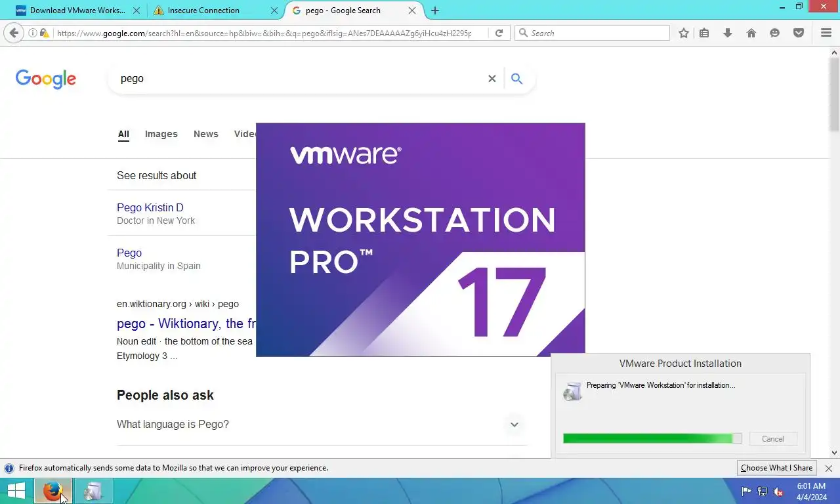840x504 pixels.
Task: Dismiss the Firefox data notification bar
Action: pyautogui.click(x=829, y=468)
